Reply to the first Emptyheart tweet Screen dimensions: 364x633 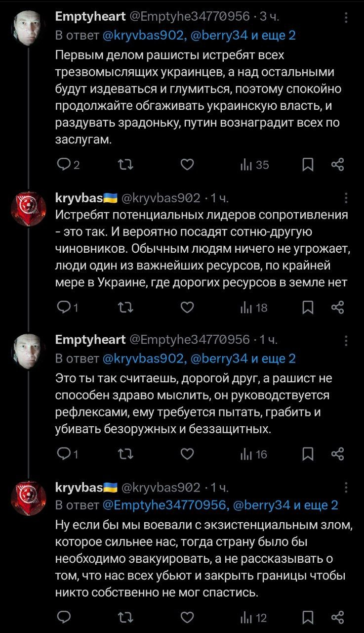point(64,165)
